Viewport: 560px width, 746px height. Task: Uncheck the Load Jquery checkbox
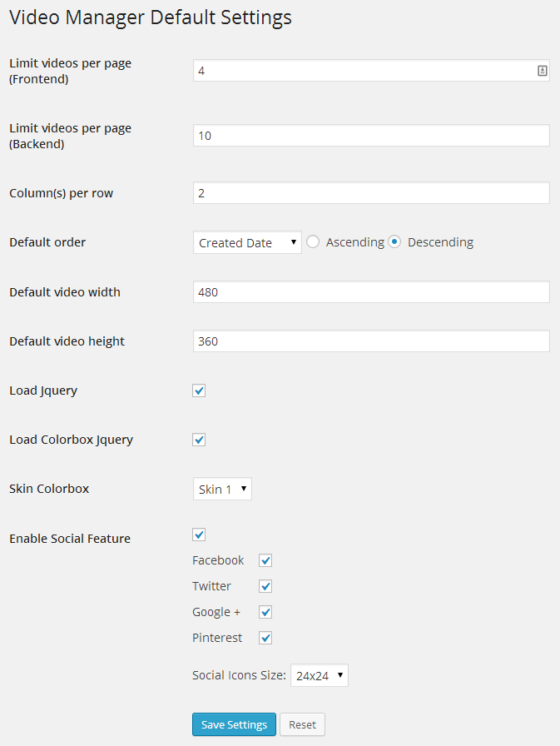click(199, 390)
